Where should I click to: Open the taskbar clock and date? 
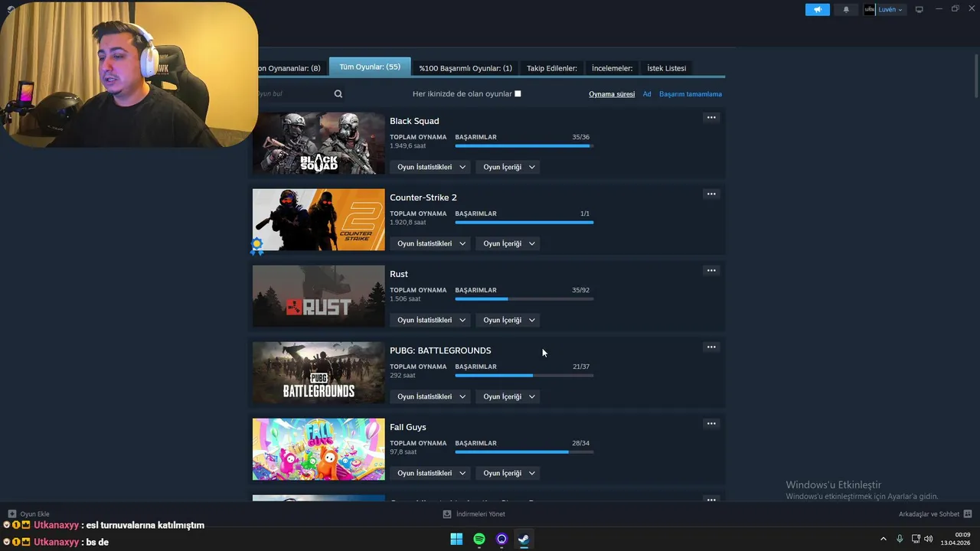coord(956,539)
